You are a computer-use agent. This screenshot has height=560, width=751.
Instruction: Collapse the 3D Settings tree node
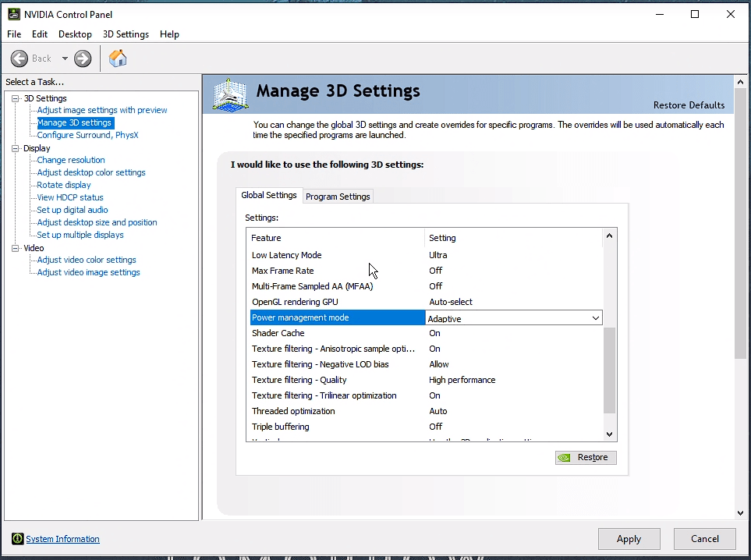16,98
